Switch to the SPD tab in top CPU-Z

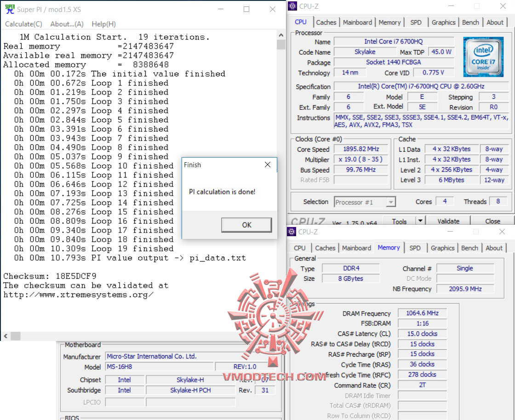click(x=416, y=22)
